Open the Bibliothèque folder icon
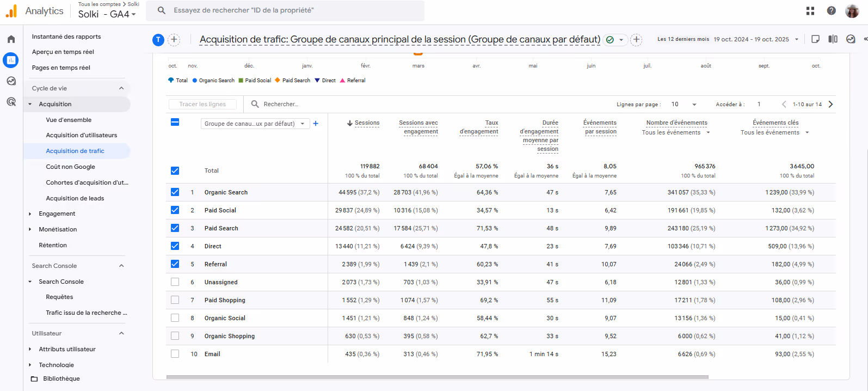Screen dimensions: 868x391 34,379
